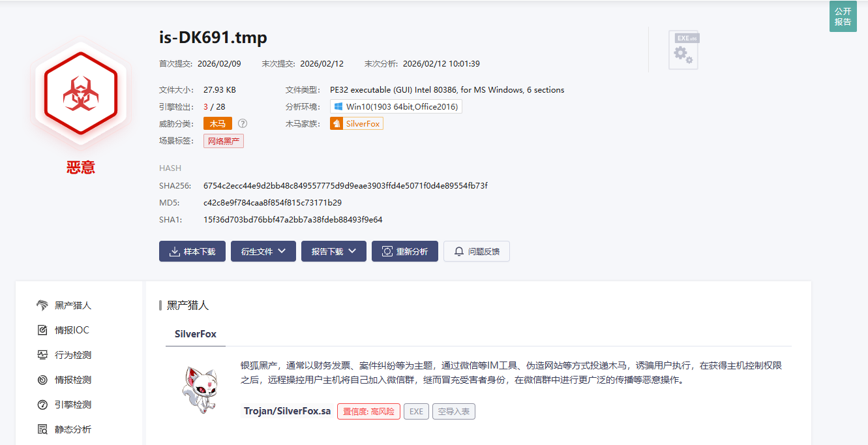This screenshot has height=445, width=868.
Task: Click the 行为检测 monitor icon
Action: coord(42,355)
